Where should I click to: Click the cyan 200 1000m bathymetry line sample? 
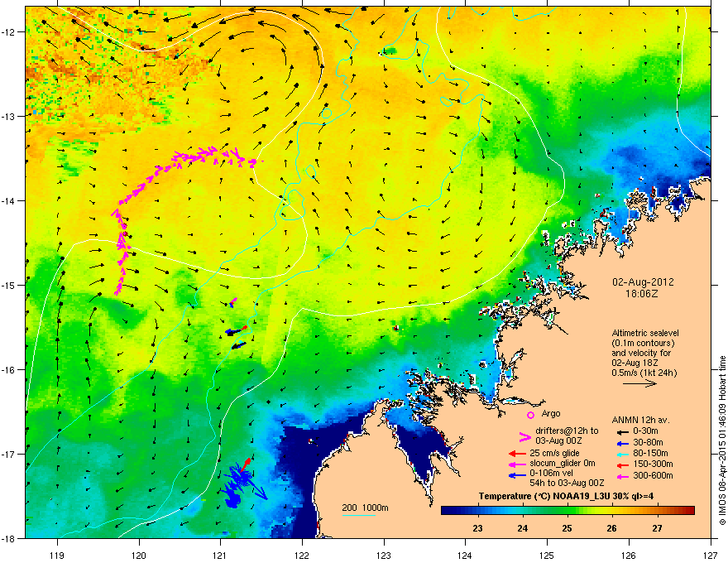pyautogui.click(x=358, y=515)
